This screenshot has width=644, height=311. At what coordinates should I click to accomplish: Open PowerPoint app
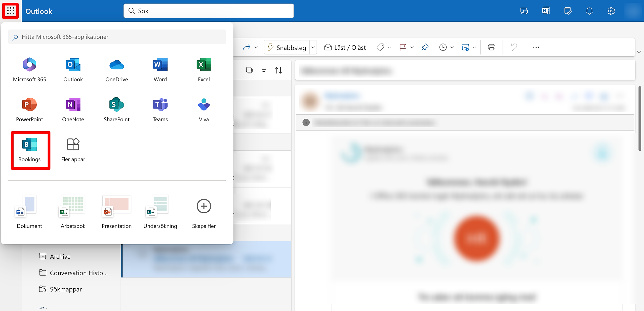pos(29,110)
